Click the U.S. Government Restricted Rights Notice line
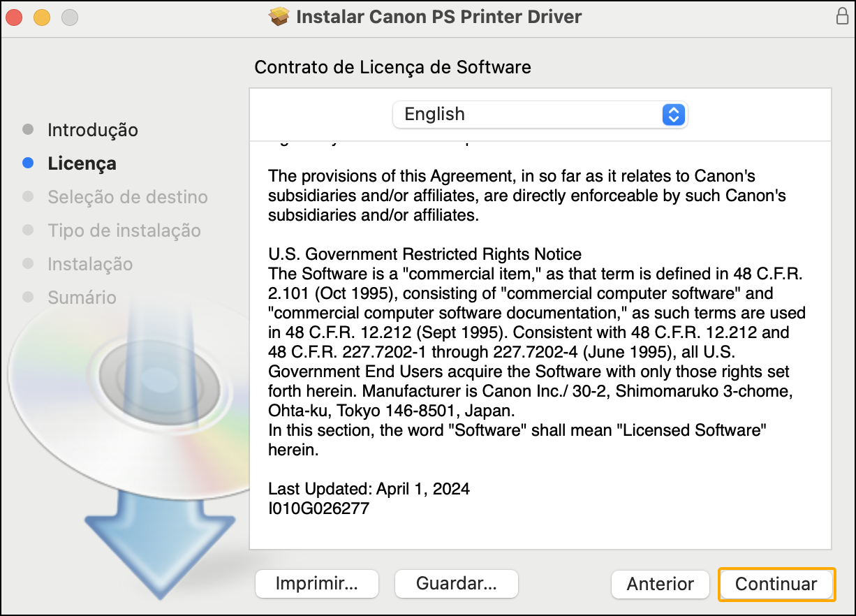 (425, 254)
